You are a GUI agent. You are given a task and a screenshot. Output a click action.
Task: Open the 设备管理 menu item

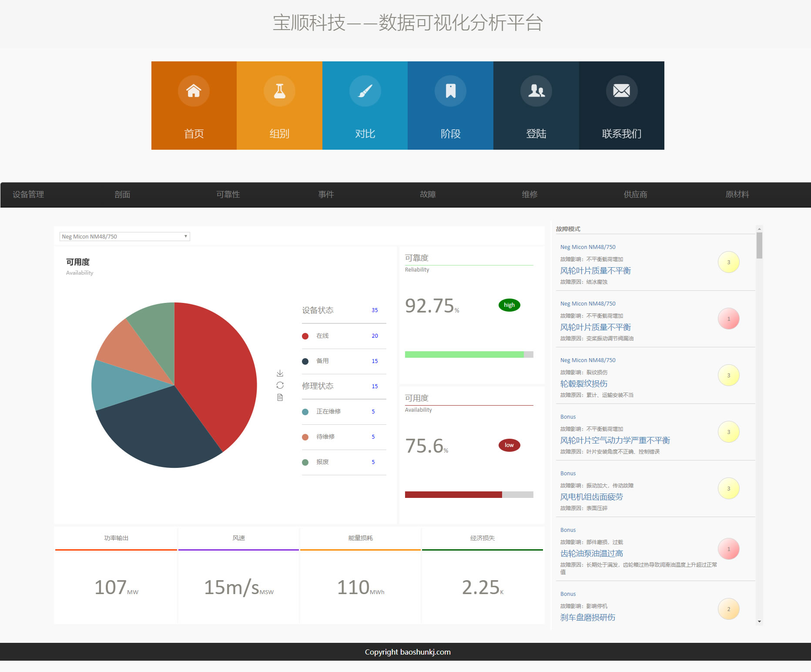tap(28, 195)
